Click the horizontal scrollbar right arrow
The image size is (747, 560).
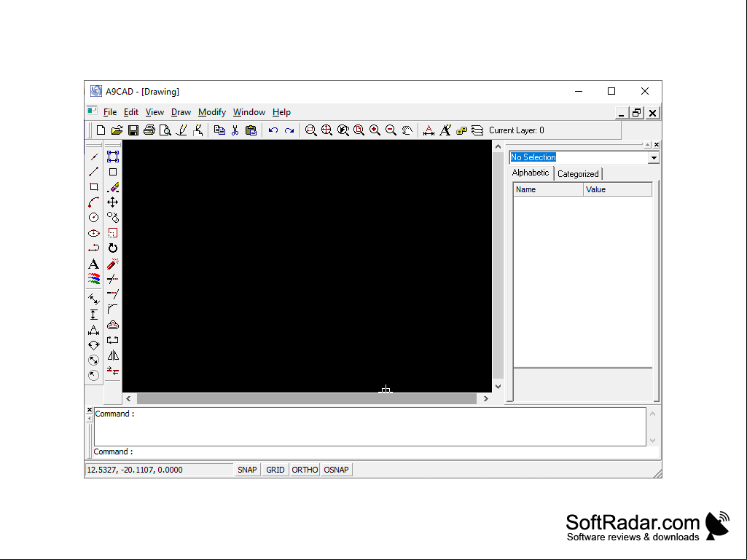click(x=486, y=398)
